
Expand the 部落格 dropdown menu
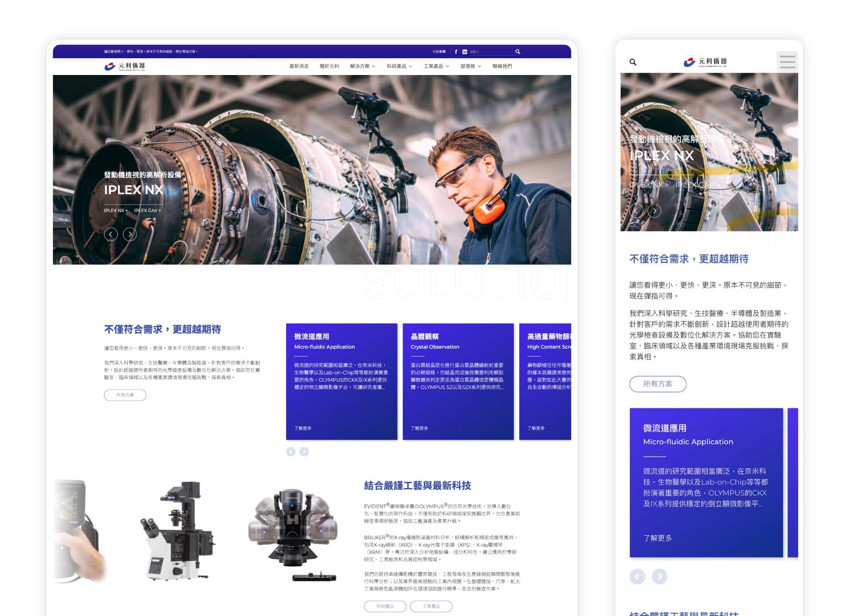[x=471, y=66]
